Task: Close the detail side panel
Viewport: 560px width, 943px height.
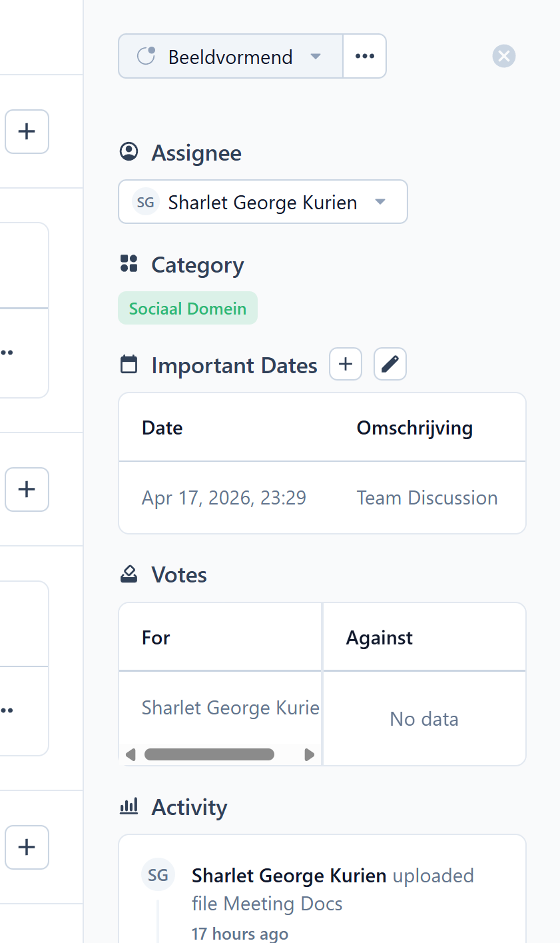Action: tap(504, 56)
